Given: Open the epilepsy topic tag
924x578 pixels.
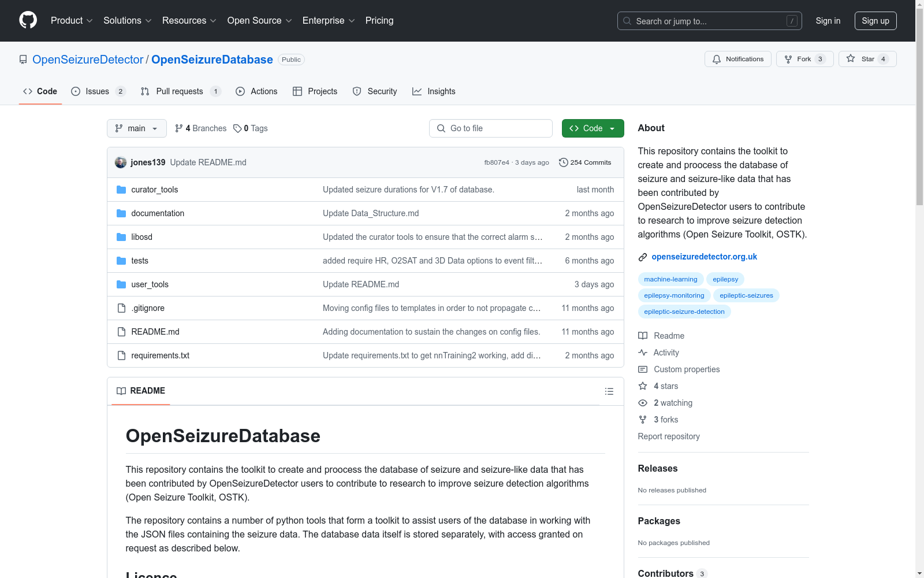Looking at the screenshot, I should (x=725, y=279).
